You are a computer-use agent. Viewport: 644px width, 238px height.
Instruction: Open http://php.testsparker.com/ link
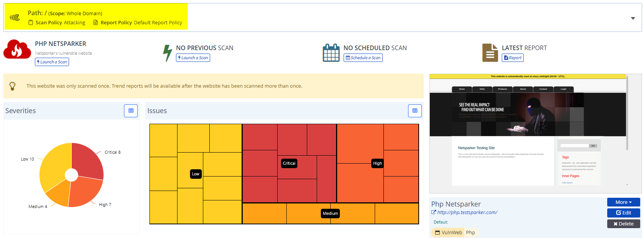tap(467, 213)
